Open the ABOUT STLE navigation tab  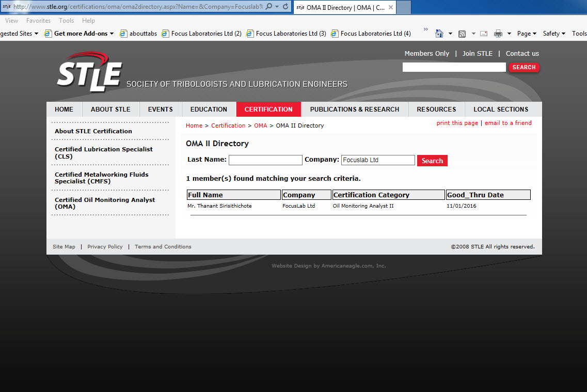[x=110, y=109]
